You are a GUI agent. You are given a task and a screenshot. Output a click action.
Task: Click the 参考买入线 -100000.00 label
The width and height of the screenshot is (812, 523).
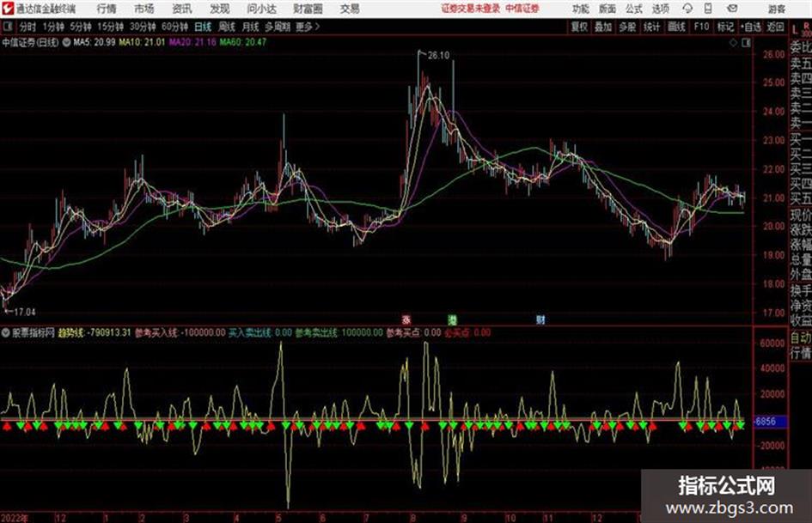pyautogui.click(x=180, y=332)
